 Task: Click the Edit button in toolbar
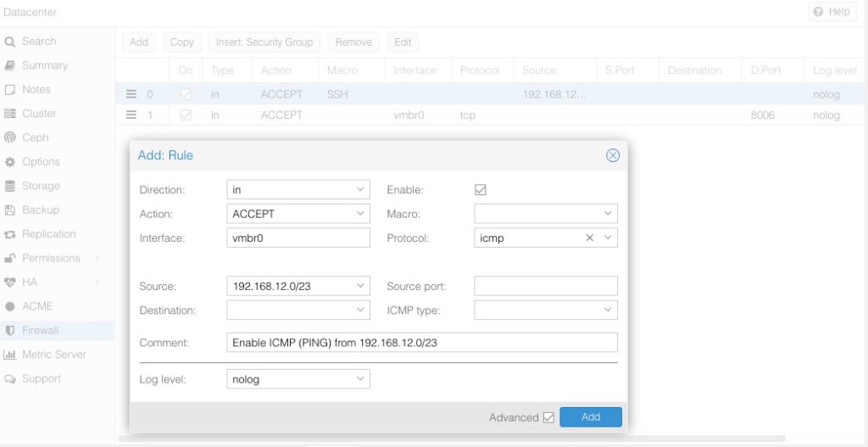[x=403, y=42]
